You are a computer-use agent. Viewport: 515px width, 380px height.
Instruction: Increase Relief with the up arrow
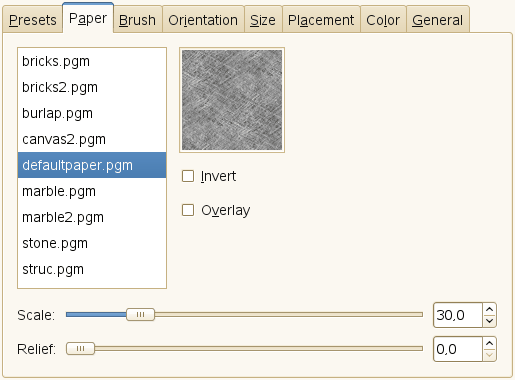pyautogui.click(x=489, y=343)
